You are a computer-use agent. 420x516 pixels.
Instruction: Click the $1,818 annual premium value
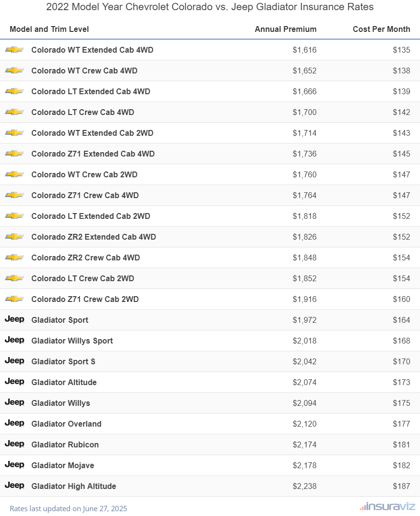305,216
